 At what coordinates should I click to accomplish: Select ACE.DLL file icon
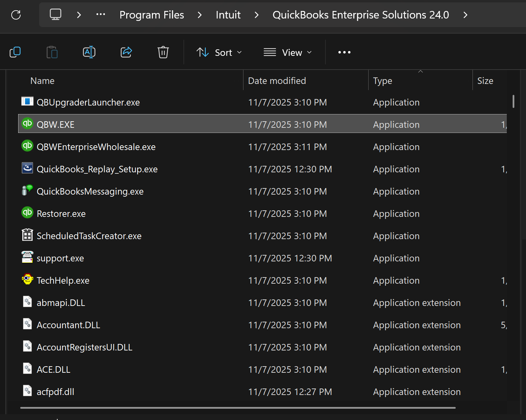tap(27, 368)
